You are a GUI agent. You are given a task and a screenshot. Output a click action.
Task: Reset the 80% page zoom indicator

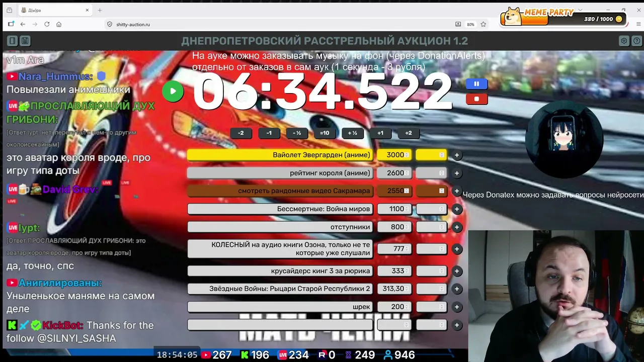pos(470,24)
